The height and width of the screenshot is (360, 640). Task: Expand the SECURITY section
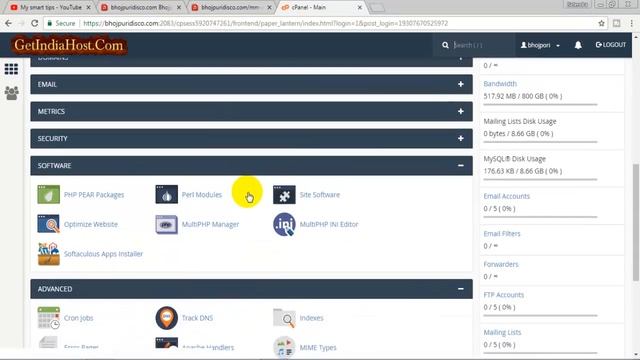click(x=251, y=138)
